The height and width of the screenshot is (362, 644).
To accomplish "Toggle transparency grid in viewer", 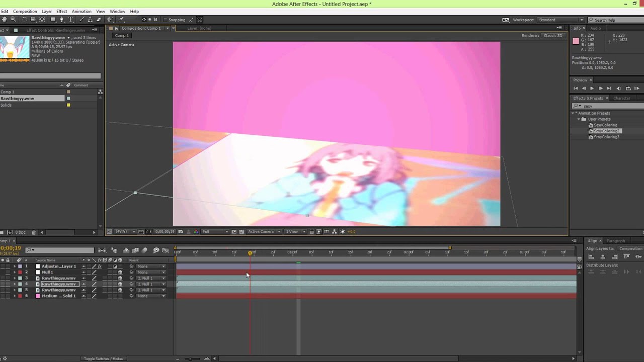I will [x=242, y=232].
